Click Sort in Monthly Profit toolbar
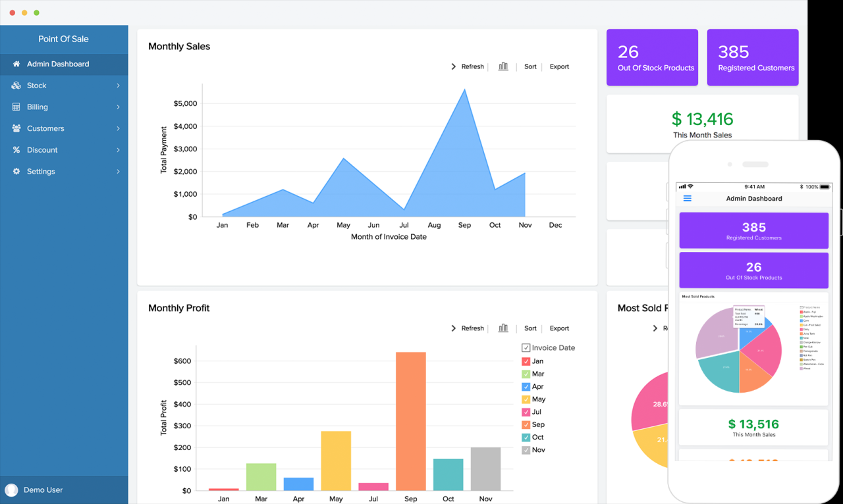Screen dimensions: 843x504 pyautogui.click(x=530, y=328)
